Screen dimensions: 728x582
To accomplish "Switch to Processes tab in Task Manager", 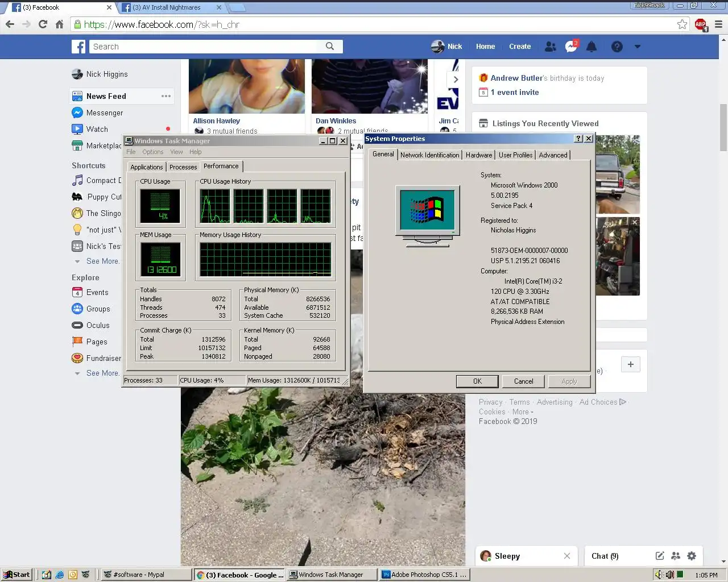I will (183, 167).
